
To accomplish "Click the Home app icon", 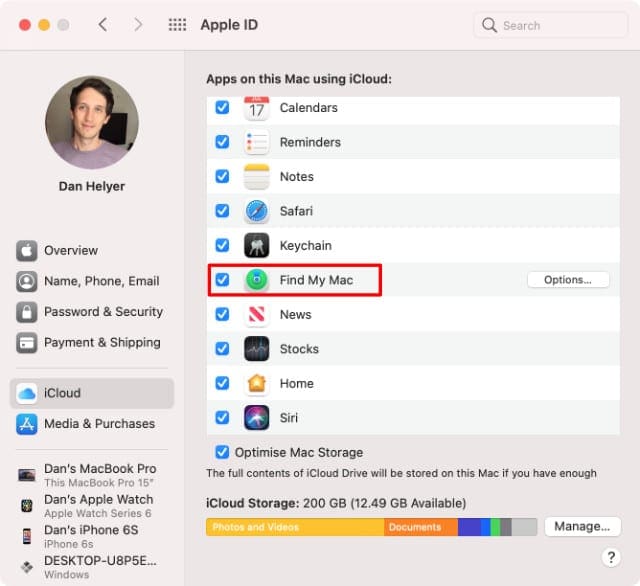I will pos(256,383).
